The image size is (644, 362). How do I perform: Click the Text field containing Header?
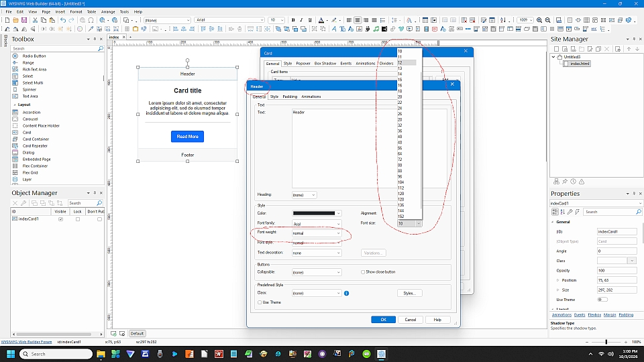pos(370,148)
